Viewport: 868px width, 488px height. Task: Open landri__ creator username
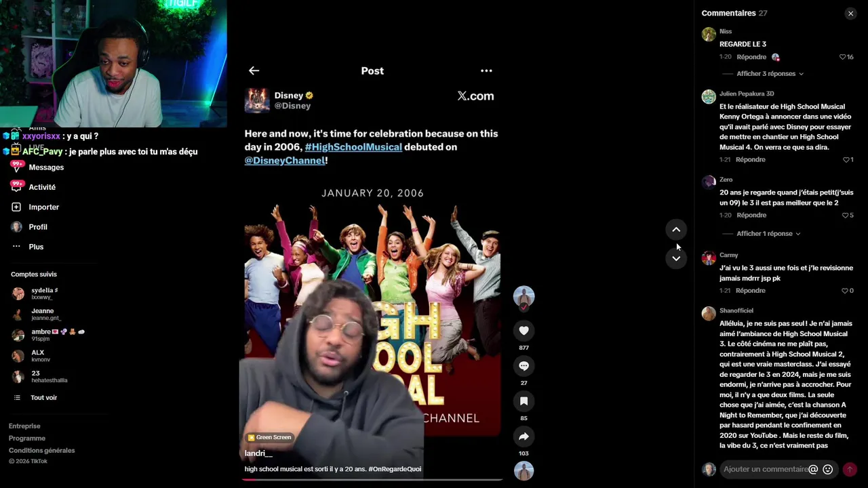click(x=258, y=453)
